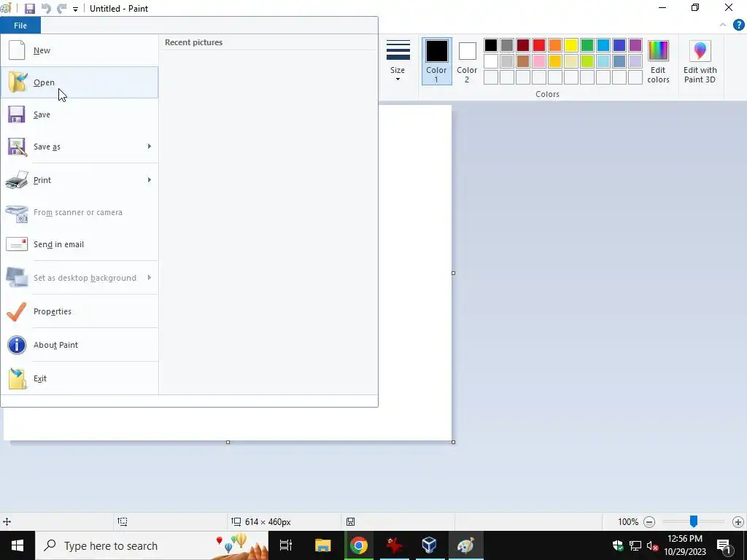Click the muted speaker tray icon
This screenshot has height=560, width=747.
point(652,545)
